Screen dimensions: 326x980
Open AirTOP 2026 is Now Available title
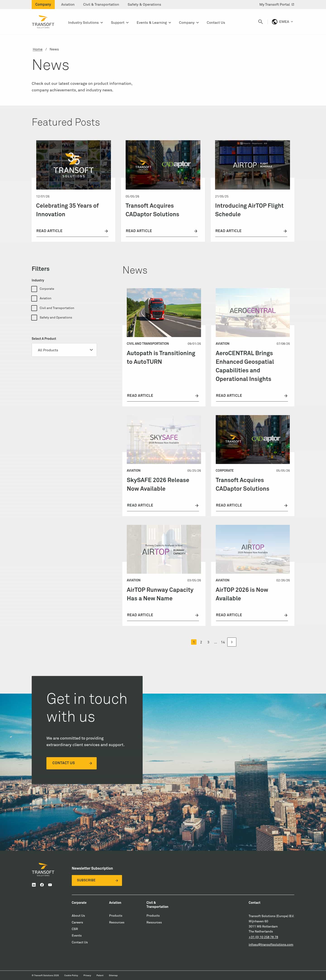pos(242,594)
